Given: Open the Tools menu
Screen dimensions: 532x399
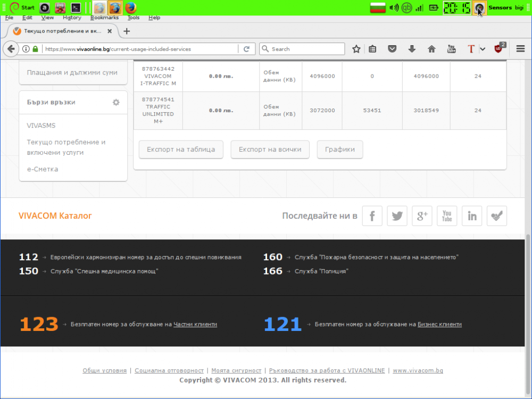Looking at the screenshot, I should 134,18.
